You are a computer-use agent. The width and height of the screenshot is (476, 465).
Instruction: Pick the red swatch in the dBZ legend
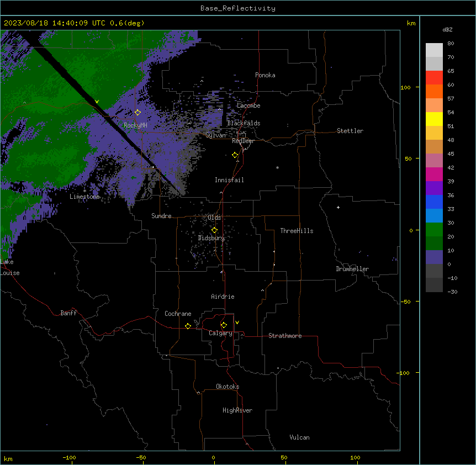point(434,77)
